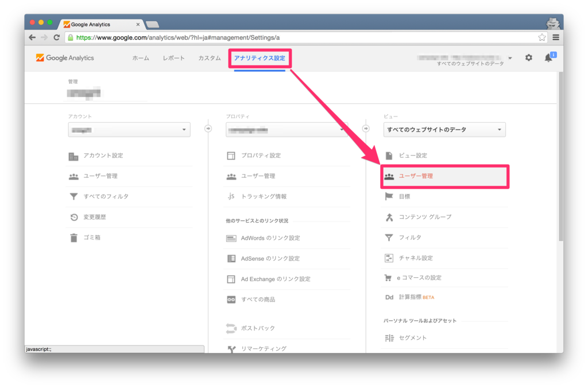Image resolution: width=588 pixels, height=388 pixels.
Task: Click the ビュー設定 document icon
Action: [x=389, y=156]
